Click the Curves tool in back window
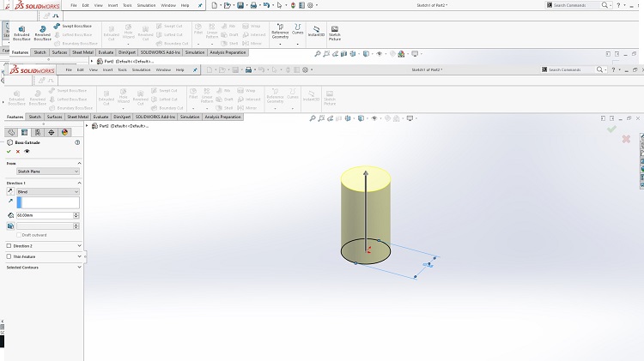The image size is (644, 361). [297, 29]
